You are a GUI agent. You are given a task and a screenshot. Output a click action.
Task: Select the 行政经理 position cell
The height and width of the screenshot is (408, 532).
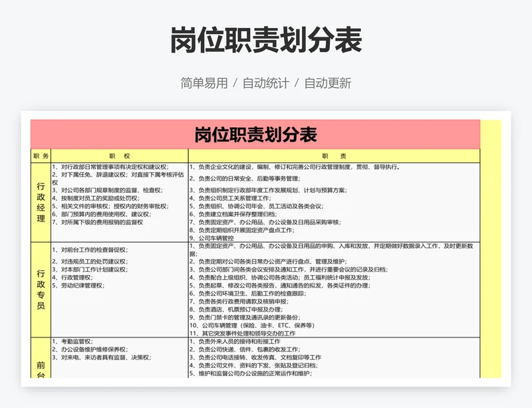[41, 202]
